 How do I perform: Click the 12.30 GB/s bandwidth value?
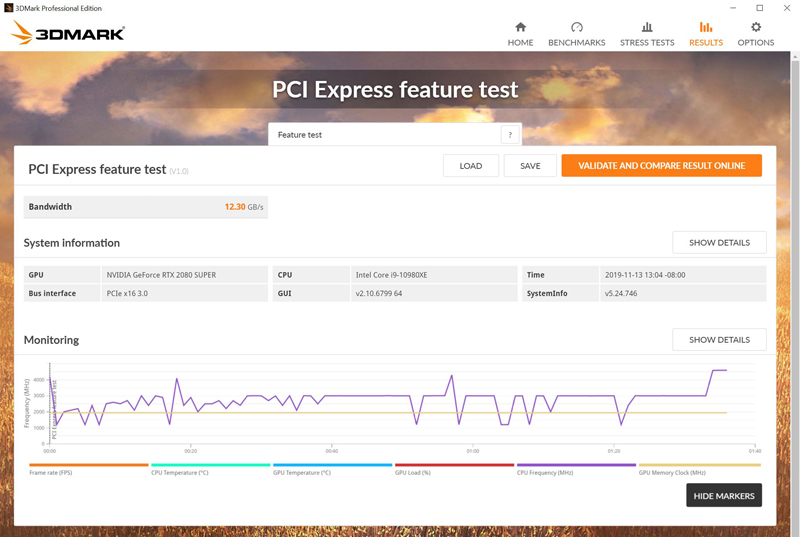pyautogui.click(x=244, y=207)
